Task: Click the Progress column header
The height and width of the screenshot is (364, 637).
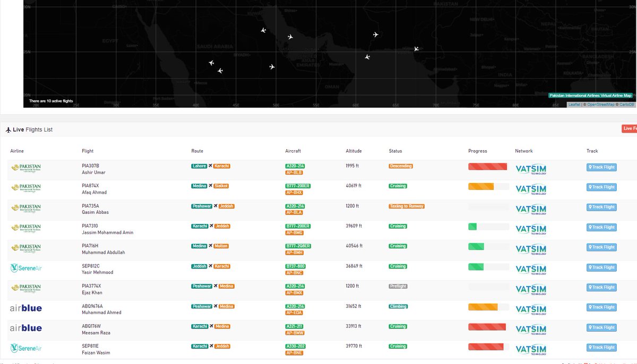Action: pos(478,151)
